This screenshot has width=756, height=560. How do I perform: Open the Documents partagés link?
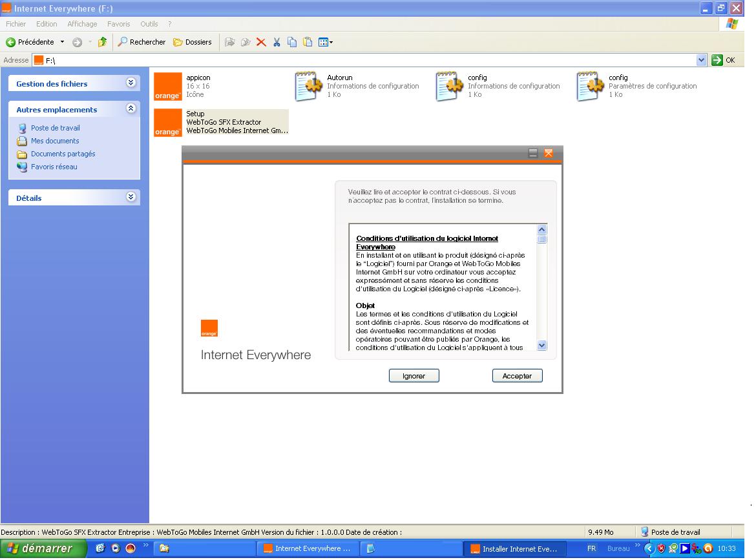coord(63,154)
